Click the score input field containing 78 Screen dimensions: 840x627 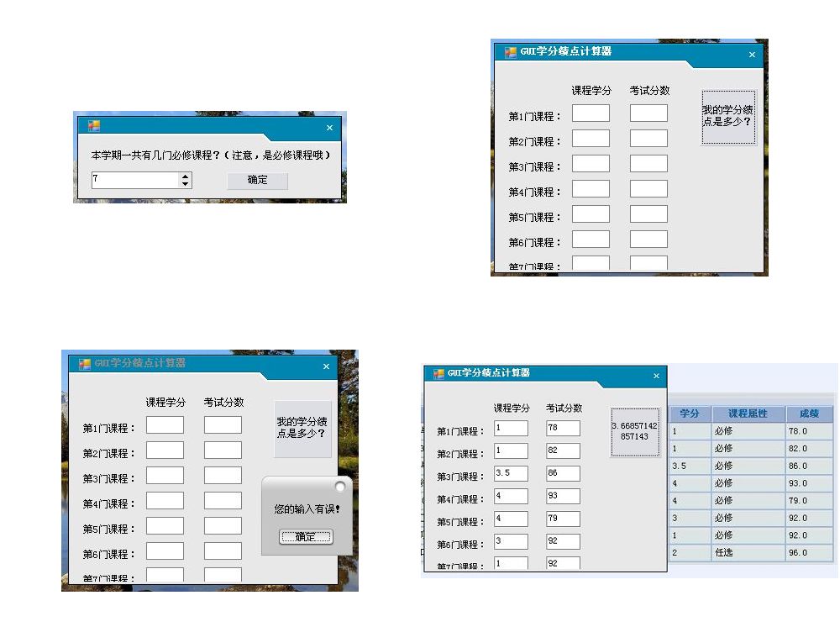[x=563, y=429]
